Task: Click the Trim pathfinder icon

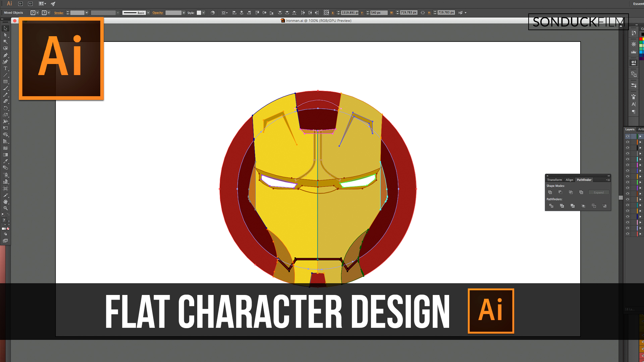Action: pyautogui.click(x=562, y=206)
